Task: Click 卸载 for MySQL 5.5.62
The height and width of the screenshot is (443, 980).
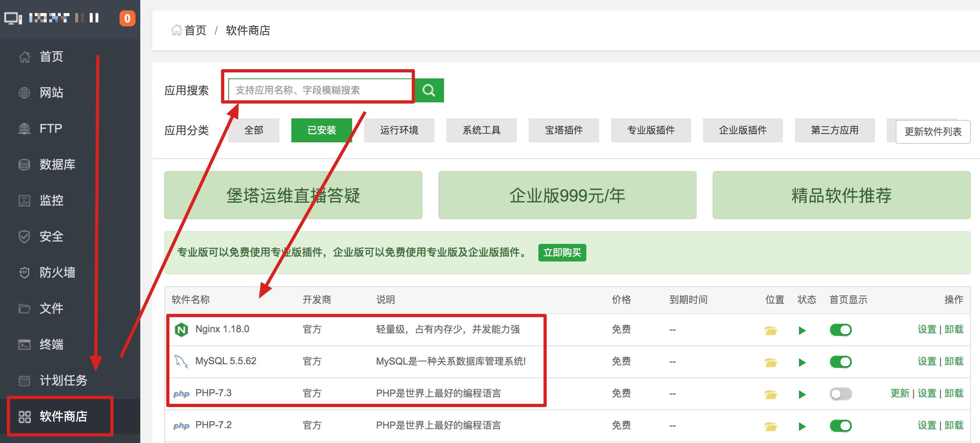Action: pyautogui.click(x=954, y=361)
